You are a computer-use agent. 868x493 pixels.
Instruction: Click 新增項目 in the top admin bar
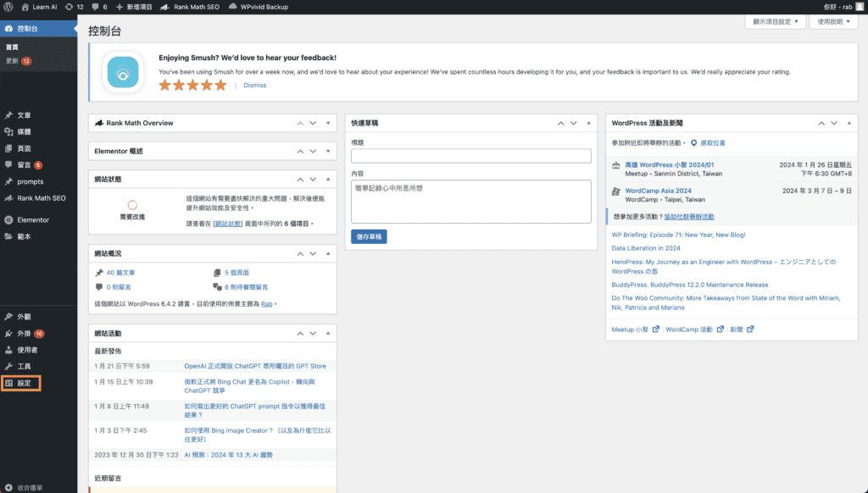tap(133, 7)
